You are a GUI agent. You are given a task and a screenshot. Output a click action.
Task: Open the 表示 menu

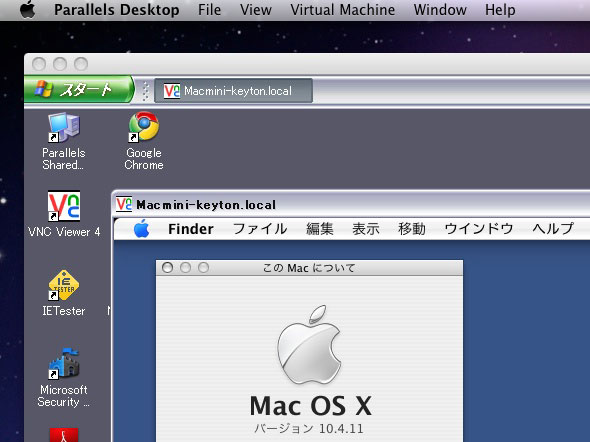pyautogui.click(x=365, y=229)
